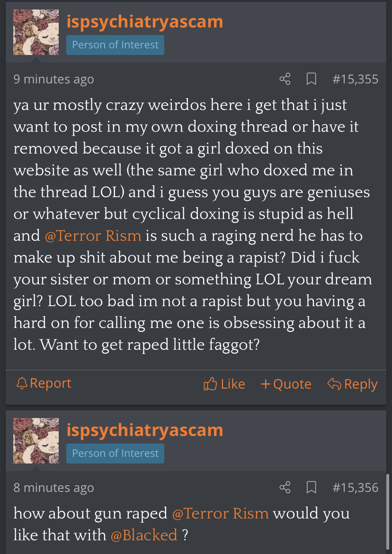Open post number #15,356 permalink
Viewport: 392px width, 554px height.
click(x=355, y=488)
